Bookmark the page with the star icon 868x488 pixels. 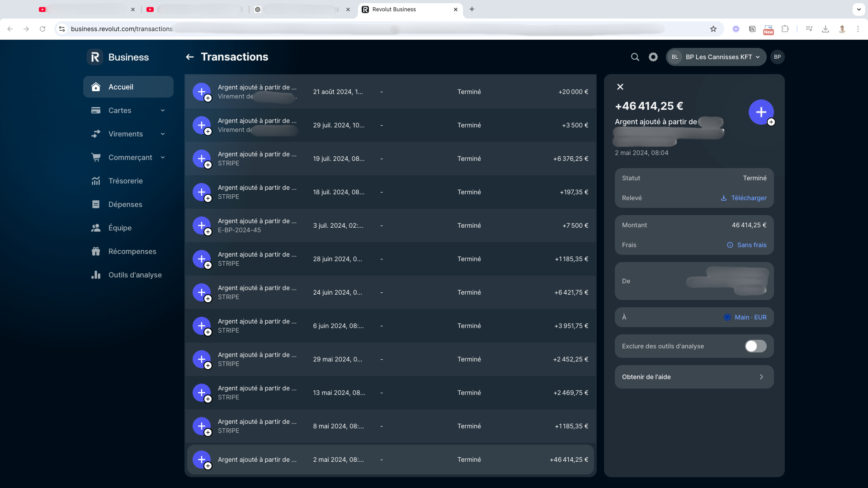point(713,29)
